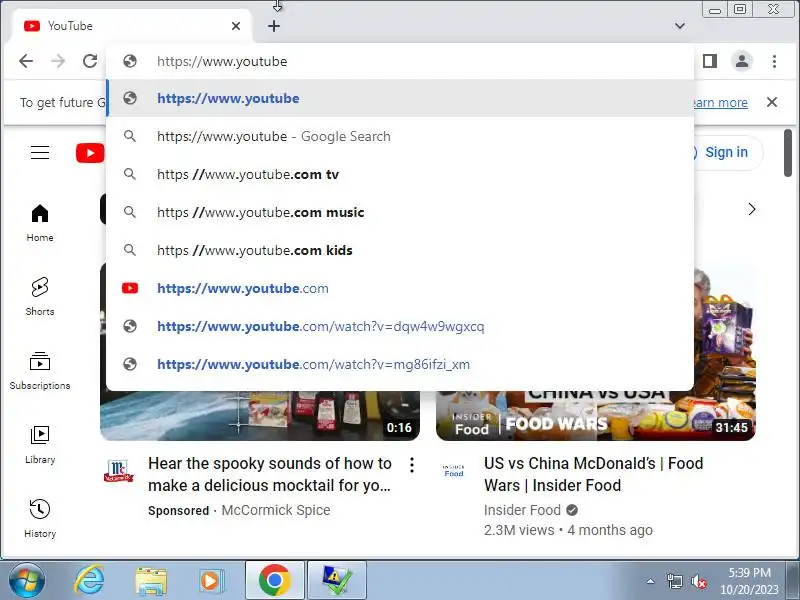Select the YouTube browser tab

tap(131, 26)
